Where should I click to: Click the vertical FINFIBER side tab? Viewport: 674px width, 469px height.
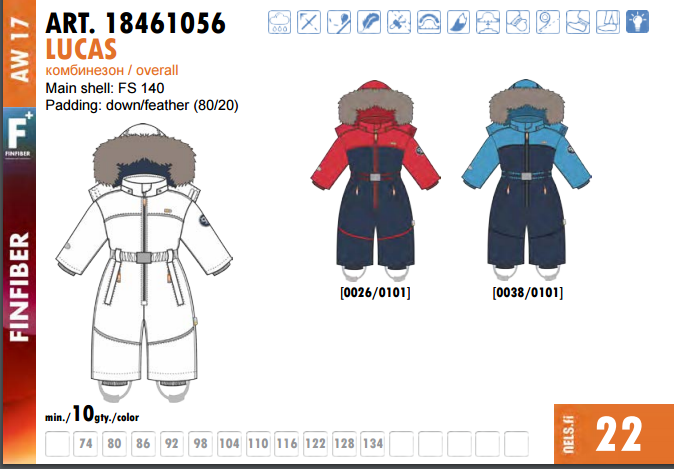click(x=18, y=288)
